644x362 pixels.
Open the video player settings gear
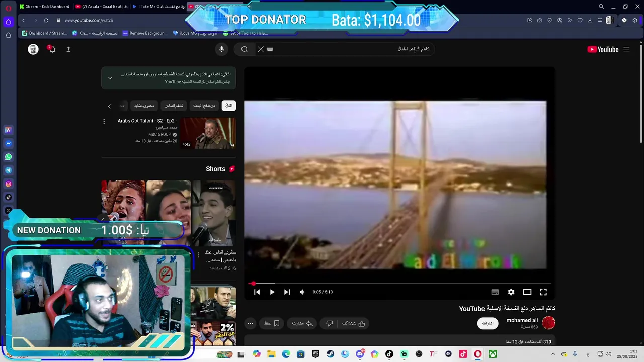(511, 292)
